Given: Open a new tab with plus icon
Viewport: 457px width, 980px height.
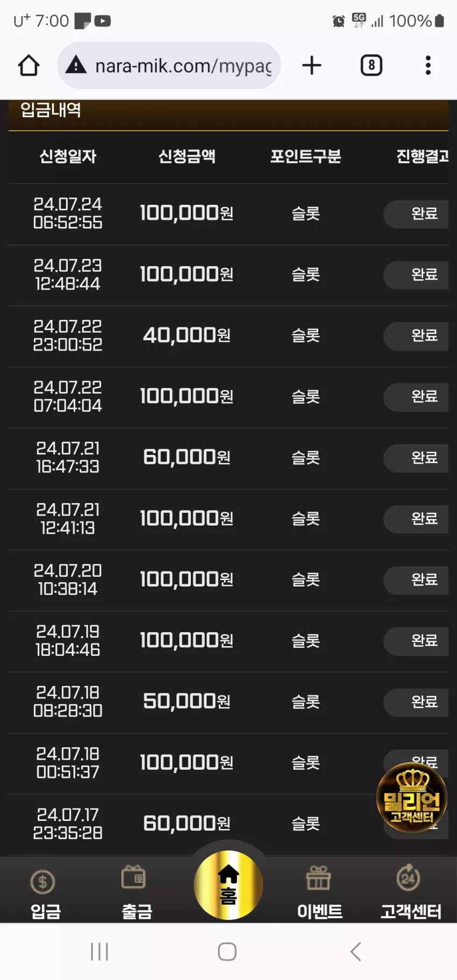Looking at the screenshot, I should pyautogui.click(x=312, y=66).
